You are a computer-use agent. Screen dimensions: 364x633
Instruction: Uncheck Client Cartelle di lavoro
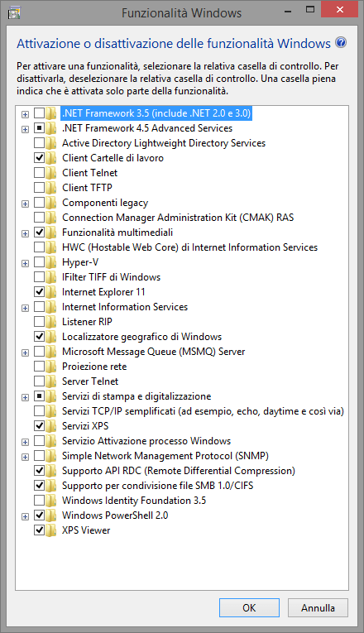click(39, 158)
